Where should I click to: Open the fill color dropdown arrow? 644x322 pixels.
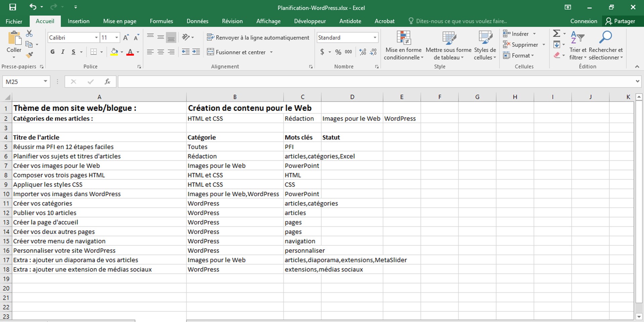(x=122, y=52)
